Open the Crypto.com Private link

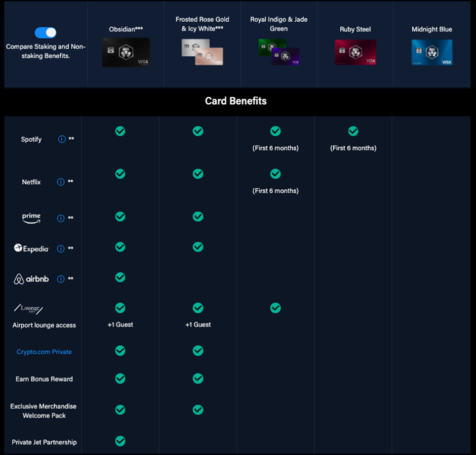tap(44, 352)
